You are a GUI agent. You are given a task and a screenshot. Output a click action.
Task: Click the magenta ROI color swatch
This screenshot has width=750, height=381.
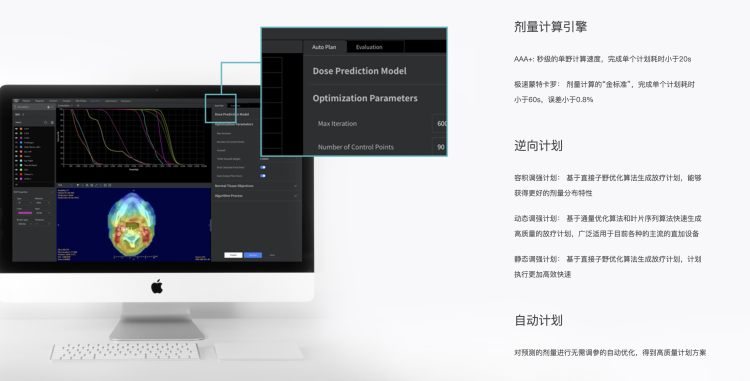[25, 213]
